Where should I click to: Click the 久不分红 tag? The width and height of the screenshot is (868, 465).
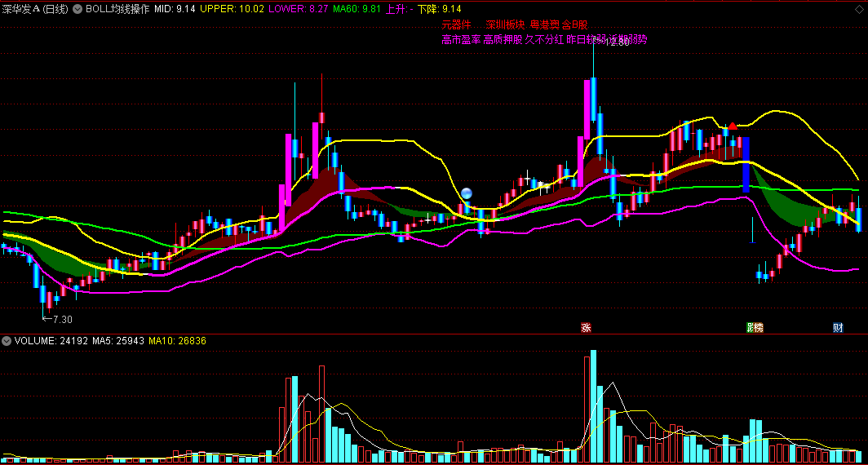pyautogui.click(x=544, y=40)
